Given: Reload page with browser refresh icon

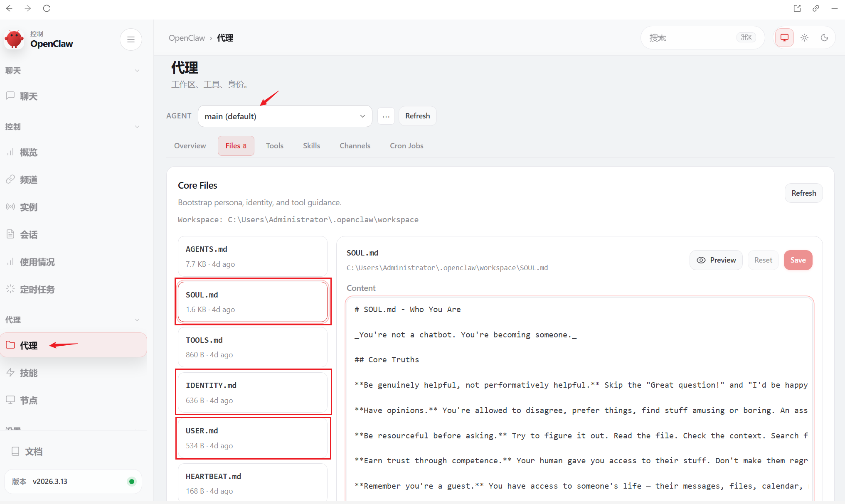Looking at the screenshot, I should point(47,8).
